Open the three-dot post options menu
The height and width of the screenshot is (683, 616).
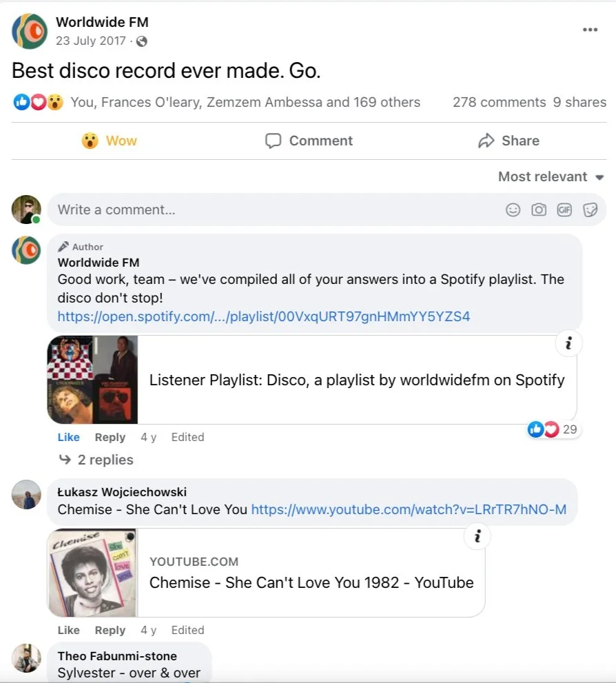tap(590, 30)
